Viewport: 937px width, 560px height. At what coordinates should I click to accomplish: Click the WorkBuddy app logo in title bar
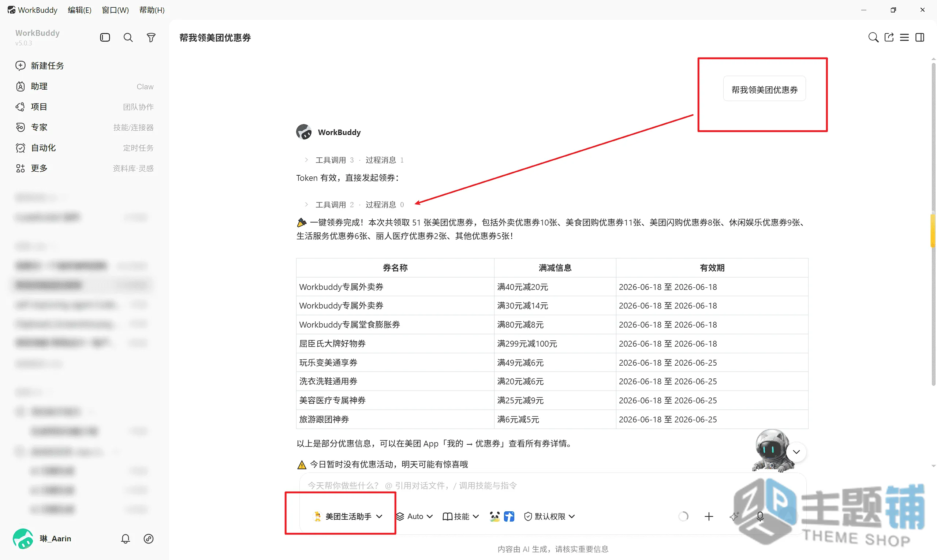12,10
